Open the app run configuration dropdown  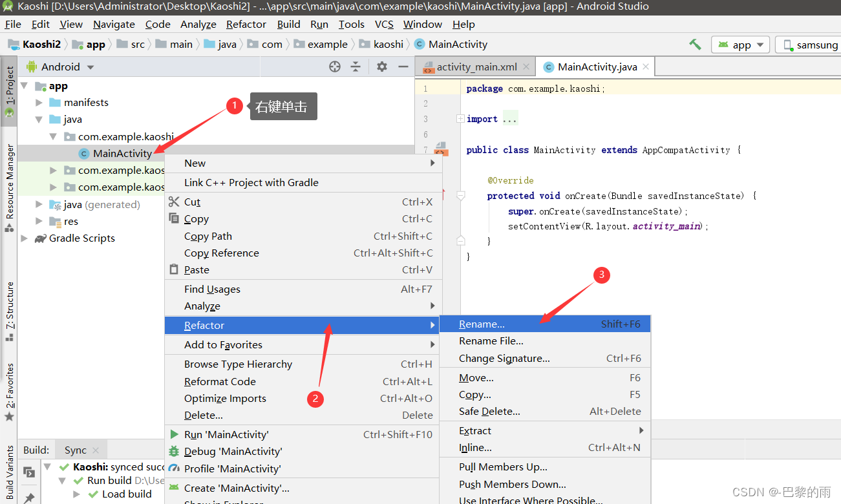tap(740, 45)
